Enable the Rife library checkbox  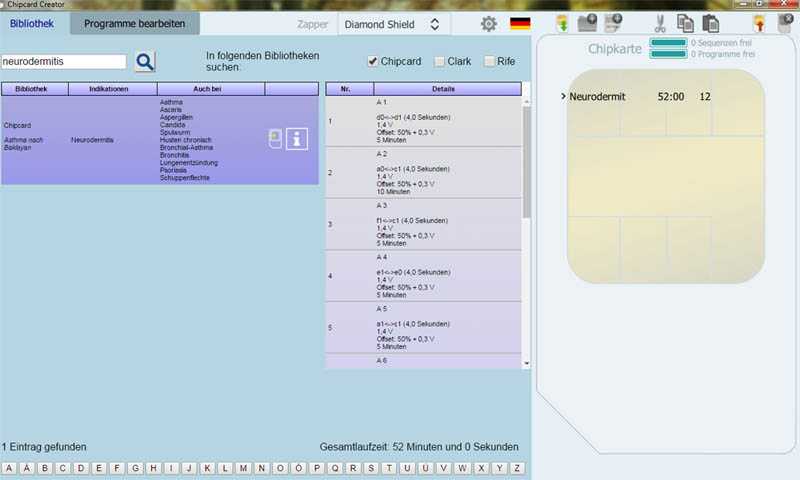pos(489,62)
